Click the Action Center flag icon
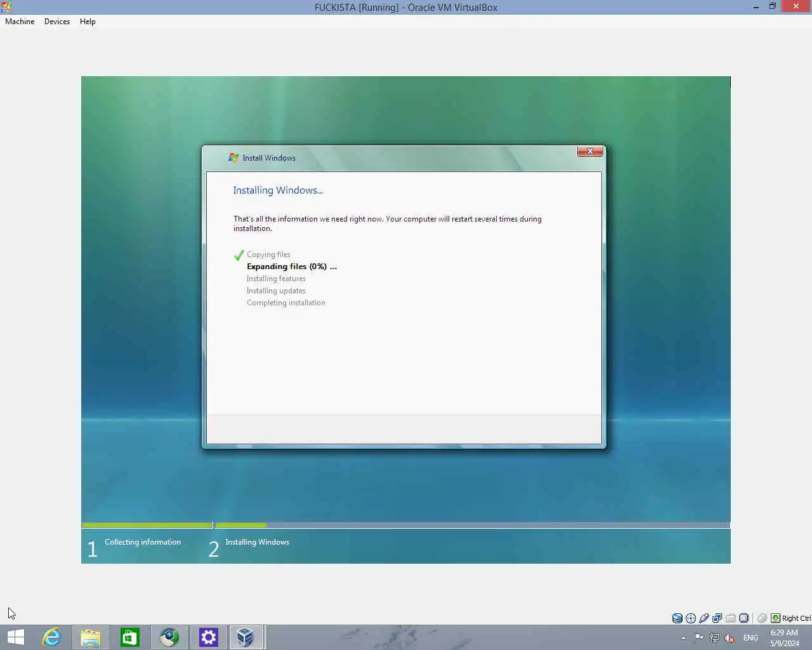Screen dimensions: 812x650 [699, 638]
